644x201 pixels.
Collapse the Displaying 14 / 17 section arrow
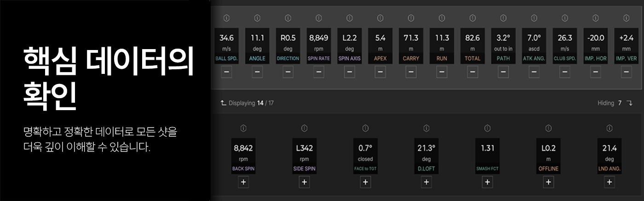click(223, 103)
